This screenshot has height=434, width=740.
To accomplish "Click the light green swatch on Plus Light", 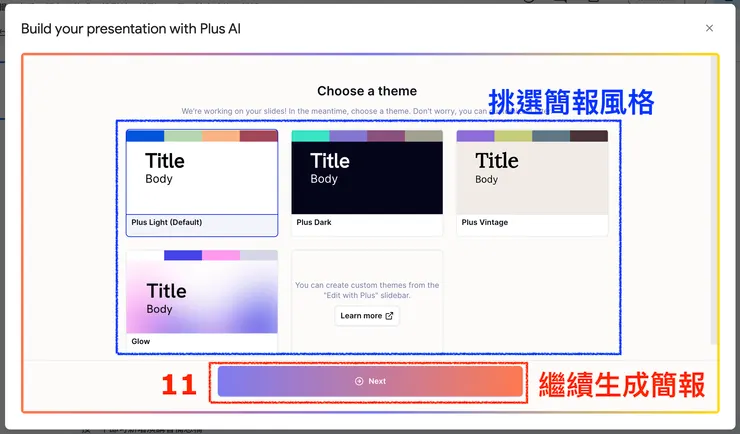I will point(183,136).
